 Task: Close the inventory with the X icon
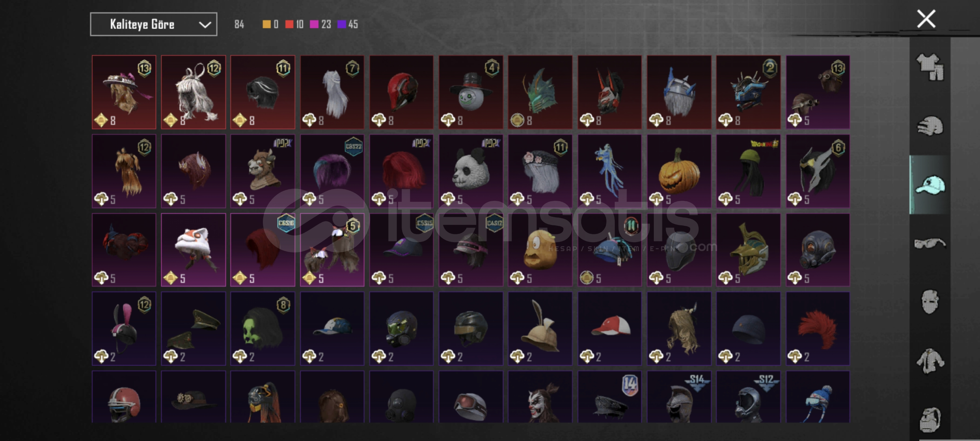(926, 19)
